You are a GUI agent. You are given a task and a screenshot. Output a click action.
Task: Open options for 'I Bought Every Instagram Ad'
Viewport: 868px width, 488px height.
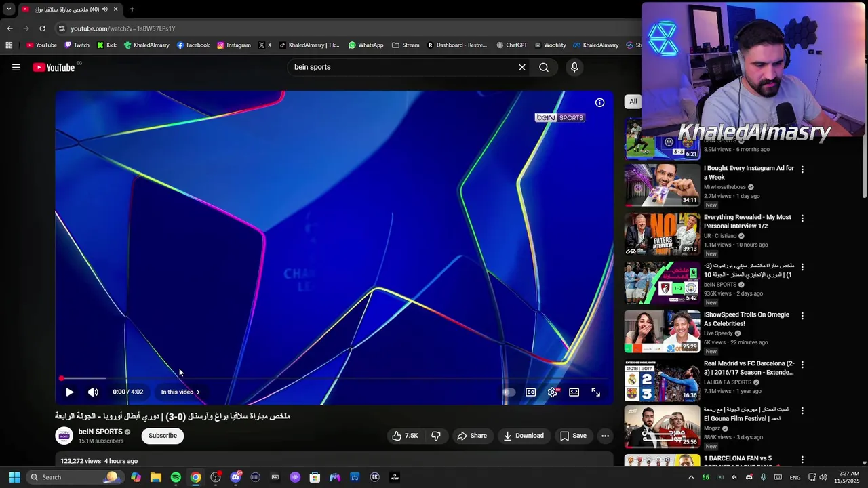(x=802, y=169)
